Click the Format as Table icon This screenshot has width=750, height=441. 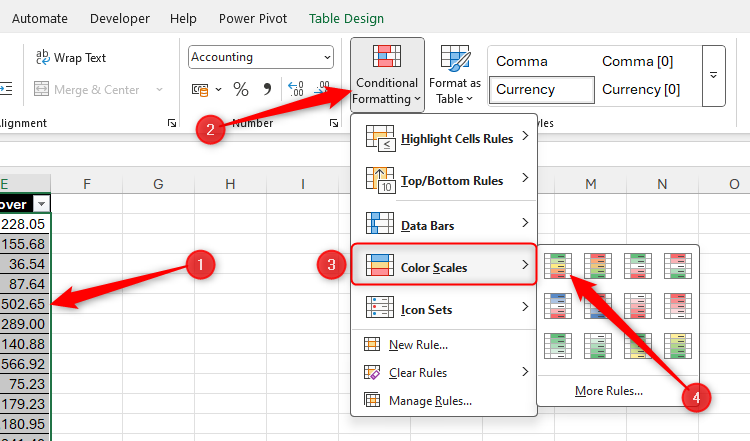(x=455, y=75)
